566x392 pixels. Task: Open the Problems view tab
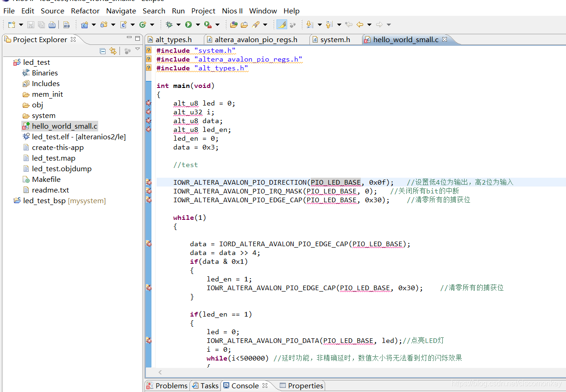pyautogui.click(x=167, y=386)
